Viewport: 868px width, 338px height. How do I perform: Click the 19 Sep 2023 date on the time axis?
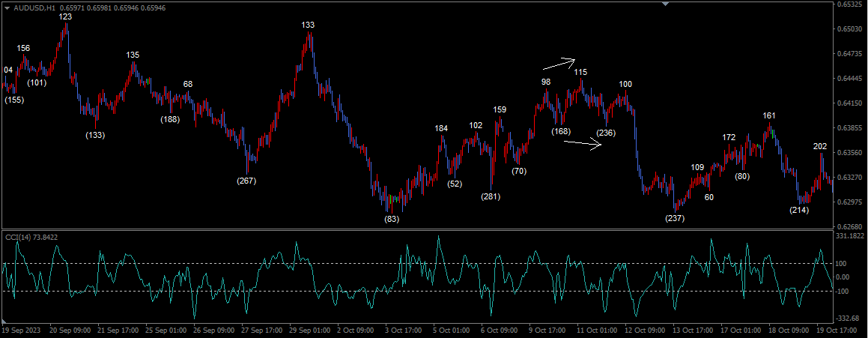[22, 331]
